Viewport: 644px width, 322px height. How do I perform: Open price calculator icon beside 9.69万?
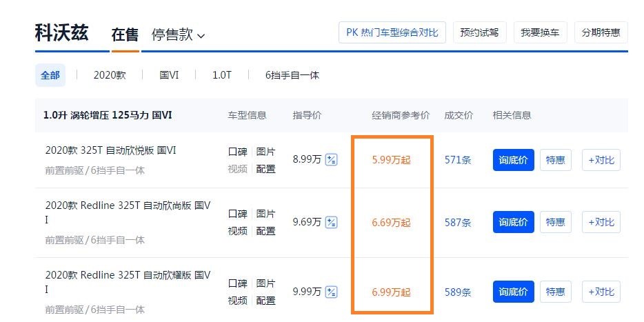click(x=331, y=223)
